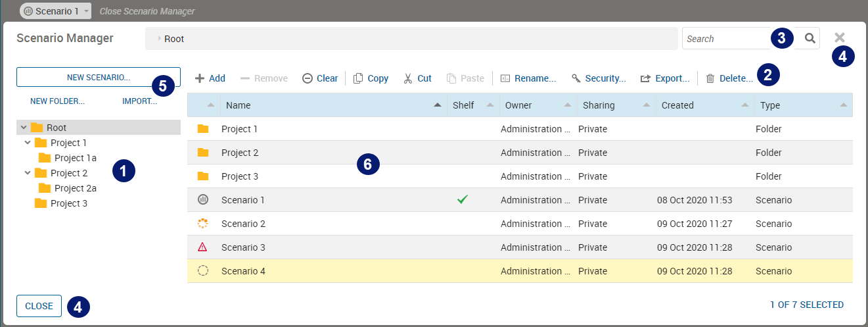Viewport: 868px width, 327px height.
Task: Collapse Project 2 tree node
Action: [x=28, y=173]
